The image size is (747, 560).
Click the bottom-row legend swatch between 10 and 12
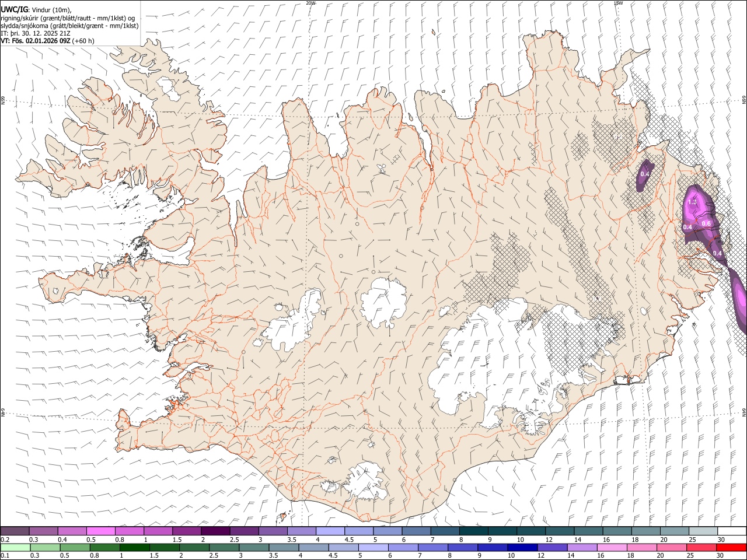coord(522,547)
